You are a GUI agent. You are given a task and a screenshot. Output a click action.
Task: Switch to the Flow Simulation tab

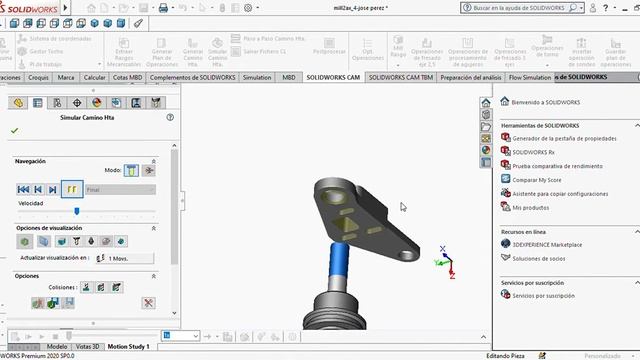(x=530, y=77)
